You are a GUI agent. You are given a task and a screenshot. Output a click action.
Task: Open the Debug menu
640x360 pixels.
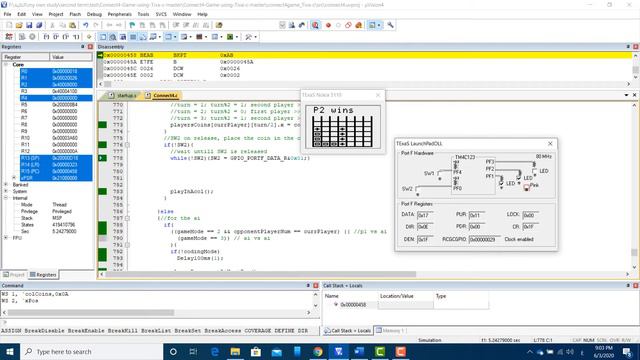(94, 14)
